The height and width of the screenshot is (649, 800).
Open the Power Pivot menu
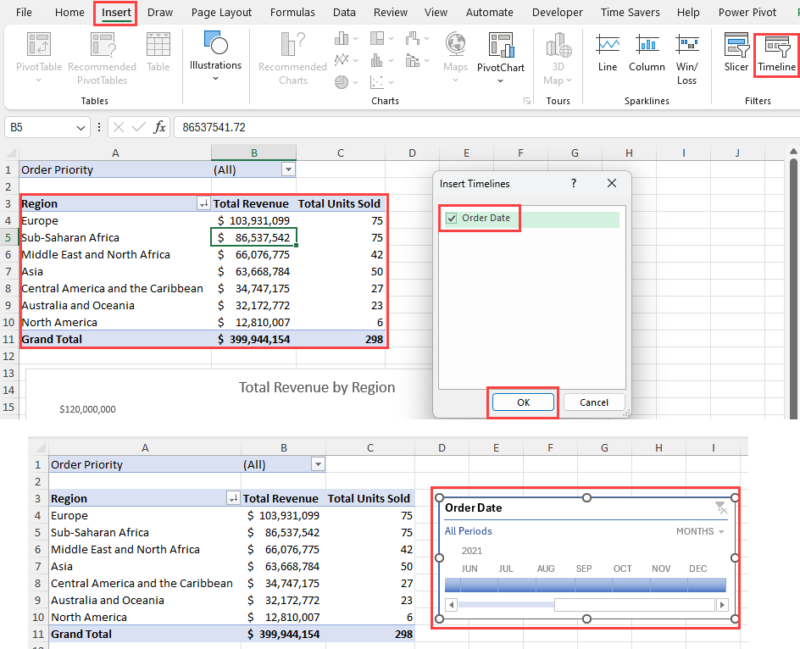tap(746, 12)
